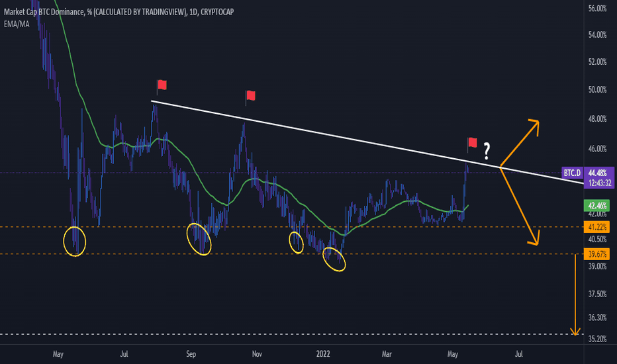Click the 37.50% price axis label

point(597,295)
